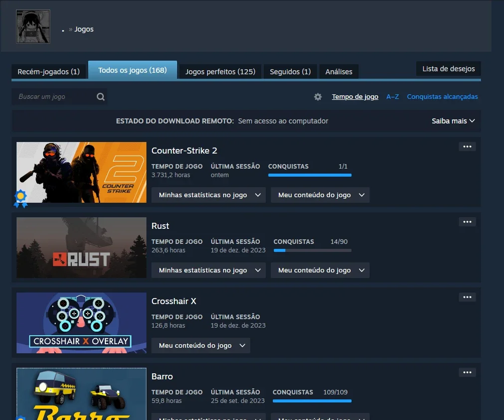Open the Barro game title
Viewport: 504px width, 420px height.
(x=162, y=376)
